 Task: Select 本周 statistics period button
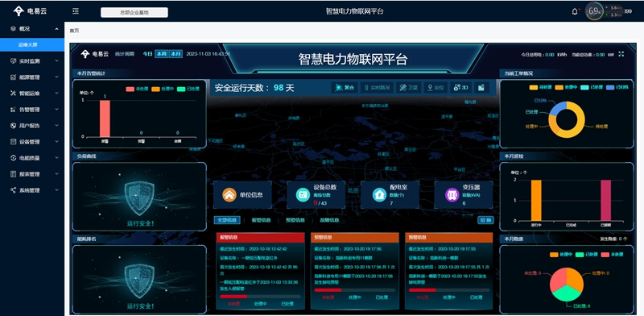point(161,54)
